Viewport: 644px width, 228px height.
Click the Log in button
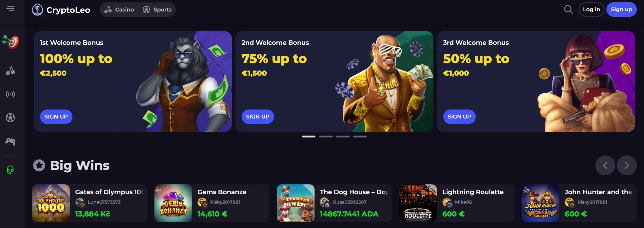[x=591, y=10]
